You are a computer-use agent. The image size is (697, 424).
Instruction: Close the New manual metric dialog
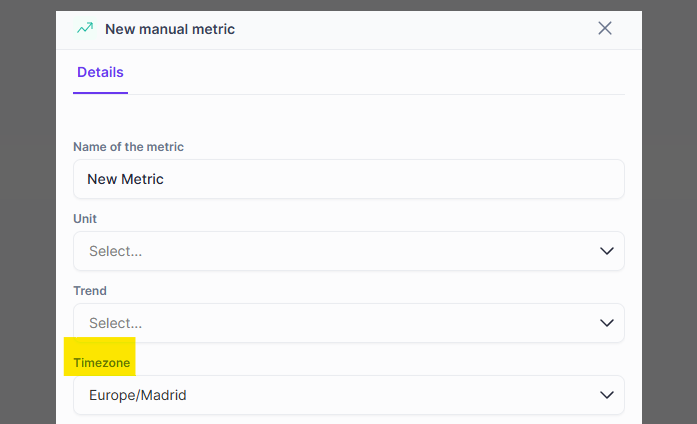[605, 29]
